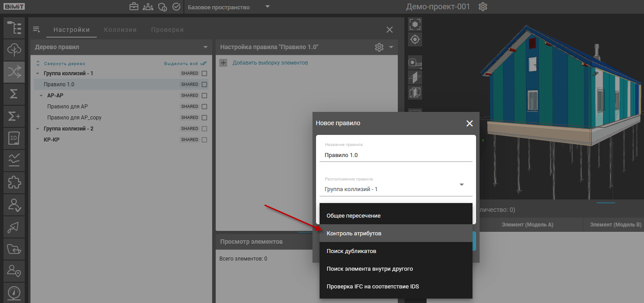644x303 pixels.
Task: Select the measuring tape tool
Action: click(x=415, y=62)
